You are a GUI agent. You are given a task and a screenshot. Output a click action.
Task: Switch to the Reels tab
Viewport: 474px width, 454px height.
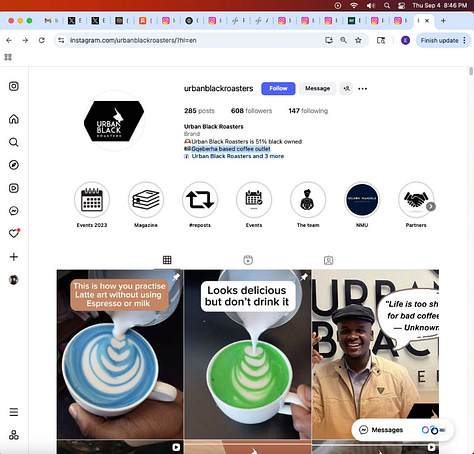point(248,260)
